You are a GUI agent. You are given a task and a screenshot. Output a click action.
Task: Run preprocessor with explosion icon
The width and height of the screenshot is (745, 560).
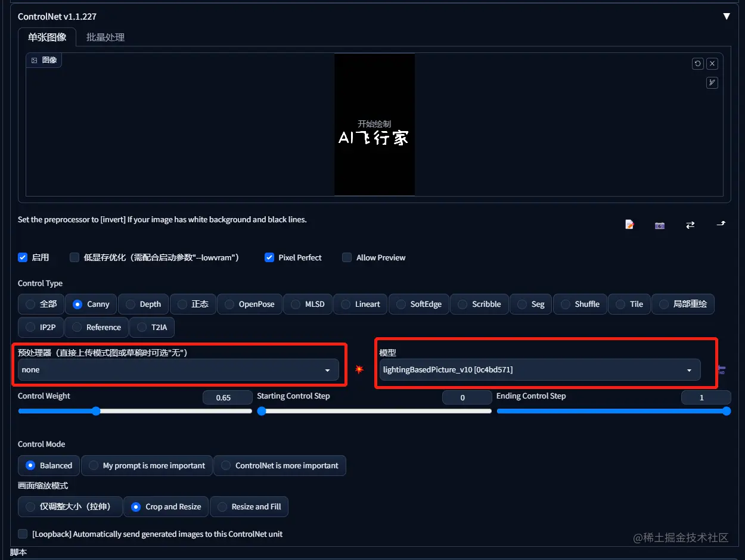tap(359, 370)
